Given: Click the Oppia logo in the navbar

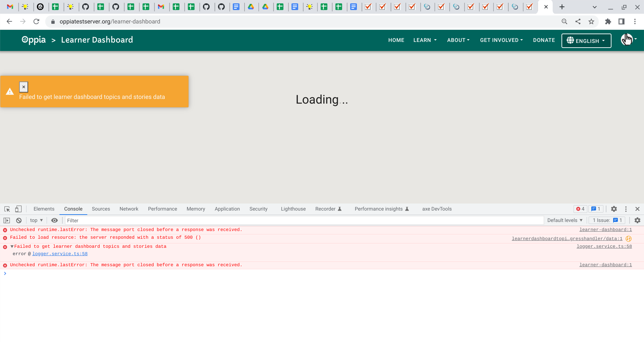Looking at the screenshot, I should (x=34, y=40).
